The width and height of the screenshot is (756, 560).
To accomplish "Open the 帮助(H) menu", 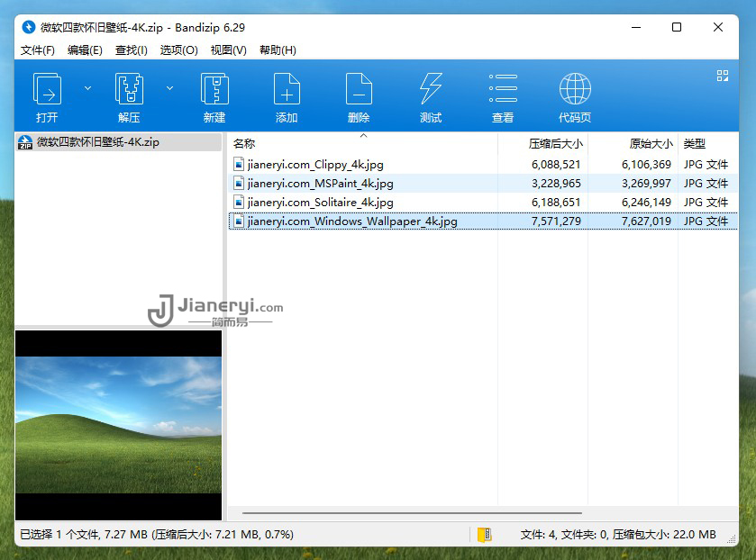I will tap(278, 50).
